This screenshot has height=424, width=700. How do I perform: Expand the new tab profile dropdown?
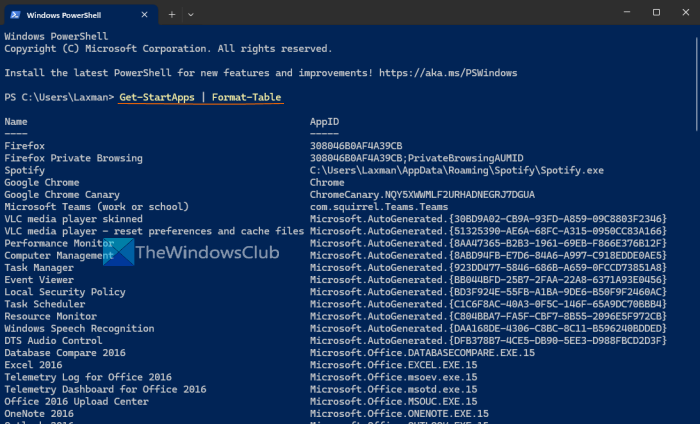191,14
